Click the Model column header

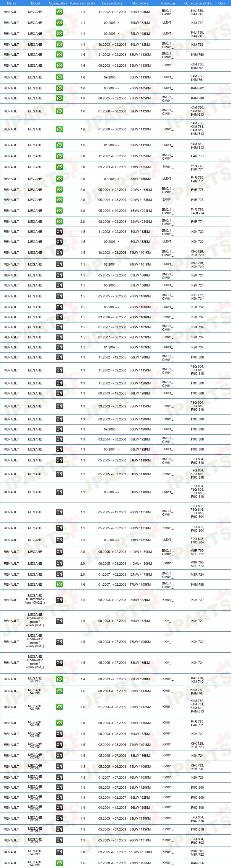pos(35,3)
